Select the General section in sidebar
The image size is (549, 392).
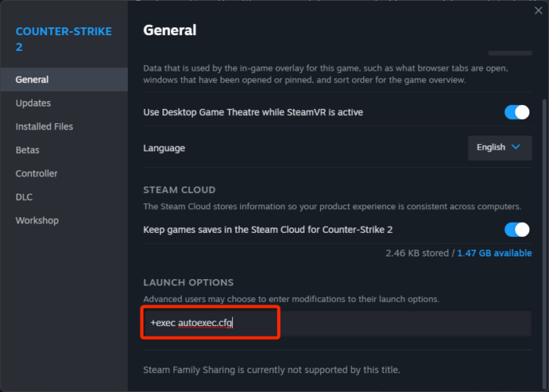click(64, 79)
